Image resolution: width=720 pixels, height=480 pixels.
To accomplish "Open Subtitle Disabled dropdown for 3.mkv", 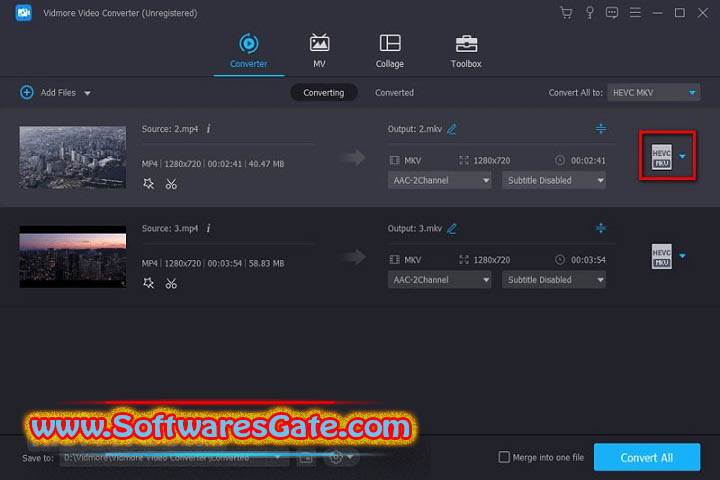I will tap(554, 280).
